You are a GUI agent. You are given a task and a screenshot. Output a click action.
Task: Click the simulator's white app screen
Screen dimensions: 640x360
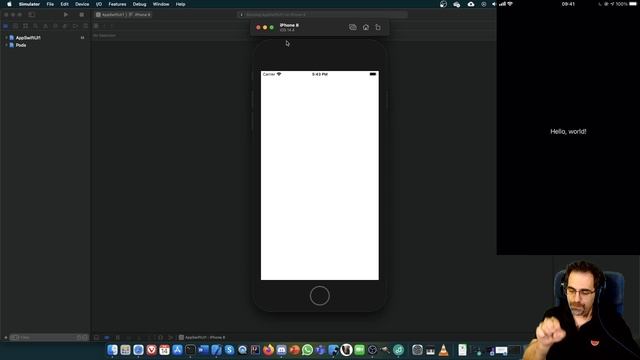(x=320, y=176)
